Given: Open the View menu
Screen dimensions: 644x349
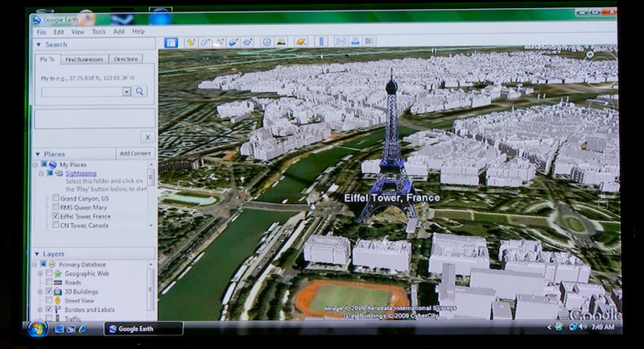Looking at the screenshot, I should [x=77, y=31].
